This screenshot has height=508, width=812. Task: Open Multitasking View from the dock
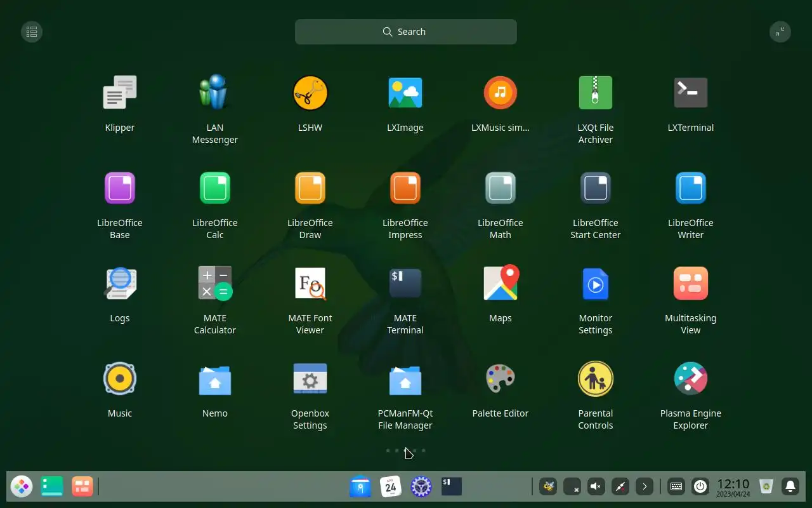coord(82,487)
